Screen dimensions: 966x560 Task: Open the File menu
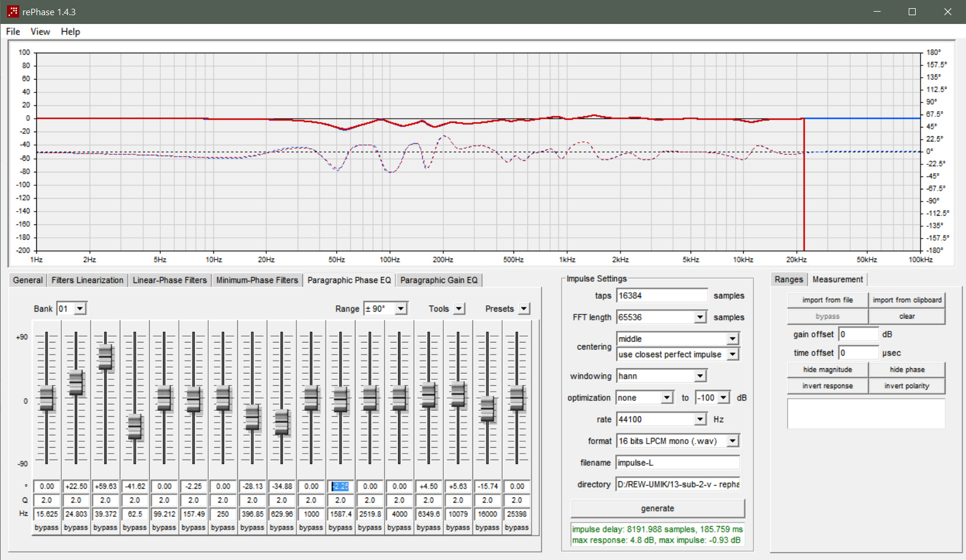13,32
